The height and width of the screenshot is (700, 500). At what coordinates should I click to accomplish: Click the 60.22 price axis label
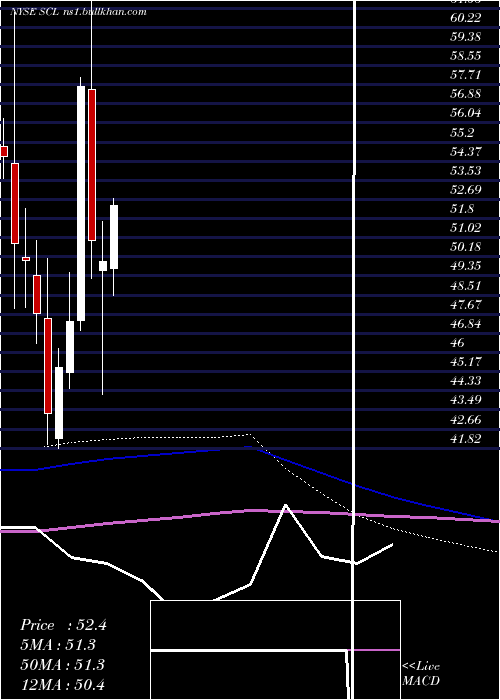(465, 18)
